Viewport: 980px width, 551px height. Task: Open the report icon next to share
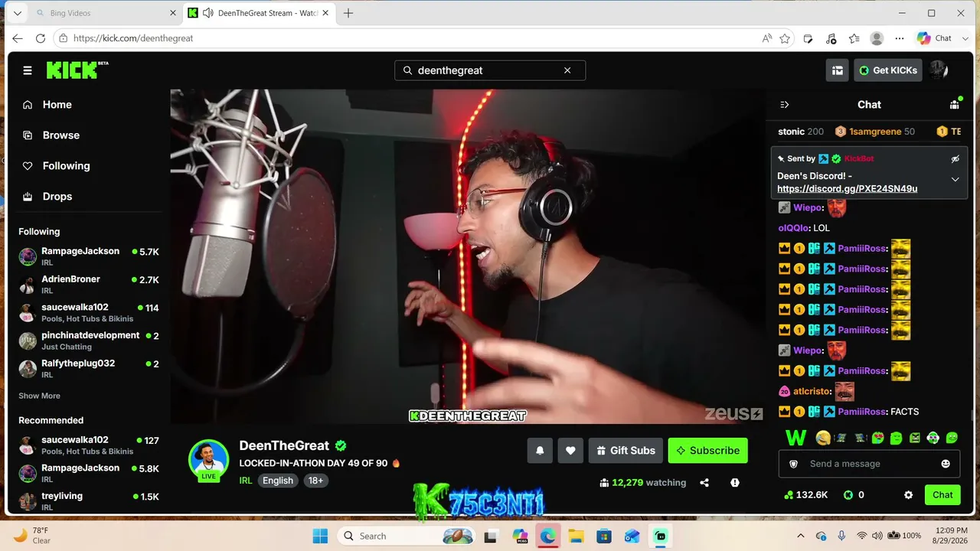[x=735, y=483]
